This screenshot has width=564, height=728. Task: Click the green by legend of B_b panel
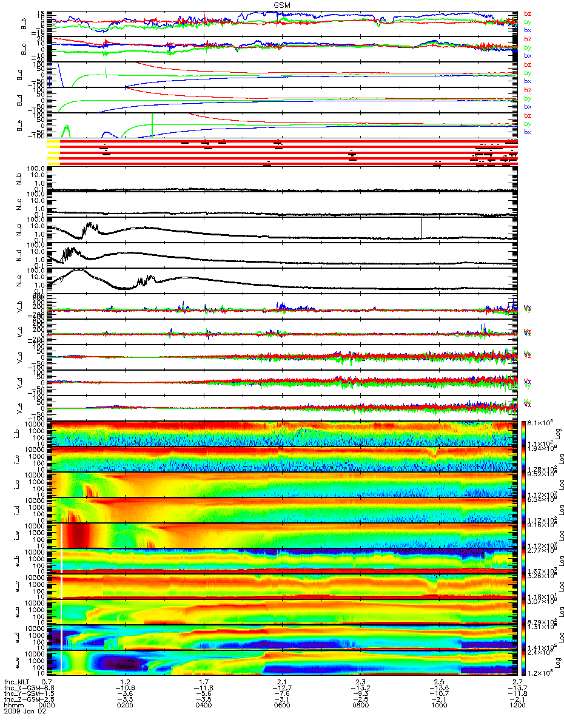[528, 22]
